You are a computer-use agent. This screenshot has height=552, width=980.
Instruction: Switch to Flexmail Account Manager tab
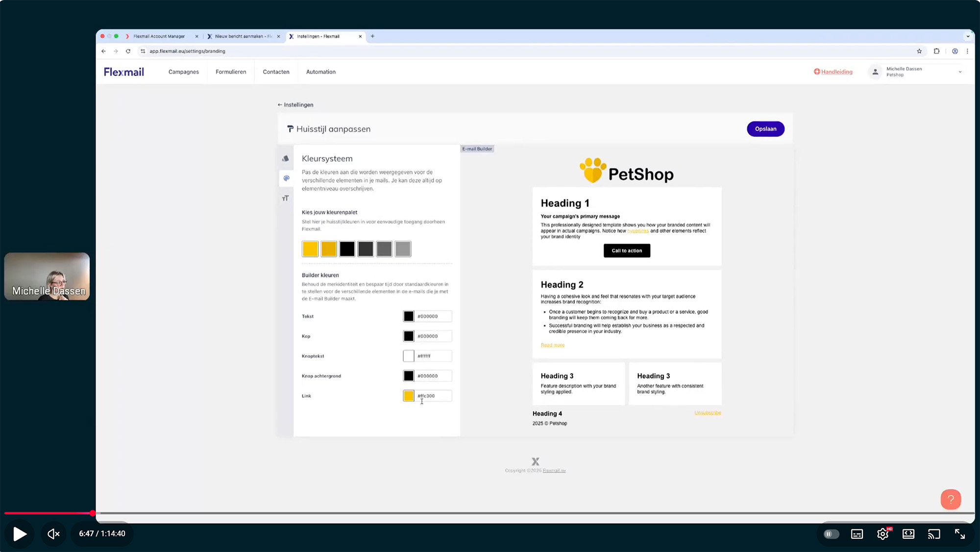tap(159, 36)
